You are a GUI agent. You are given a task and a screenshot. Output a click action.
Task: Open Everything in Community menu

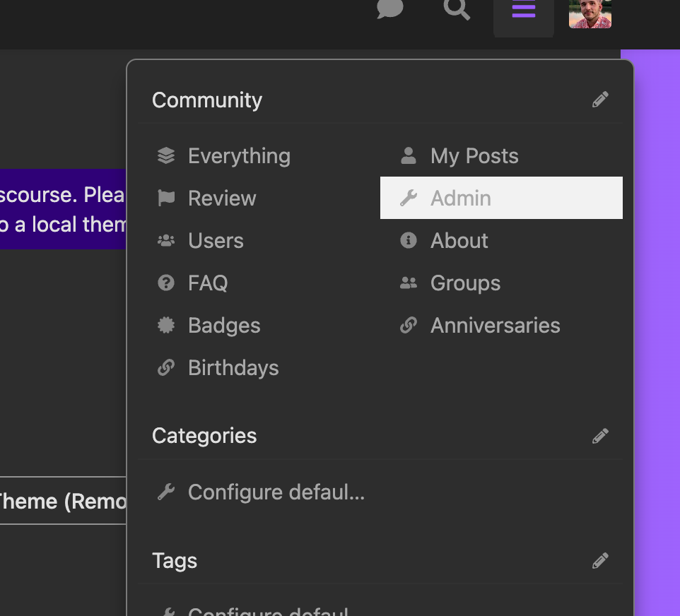coord(239,156)
